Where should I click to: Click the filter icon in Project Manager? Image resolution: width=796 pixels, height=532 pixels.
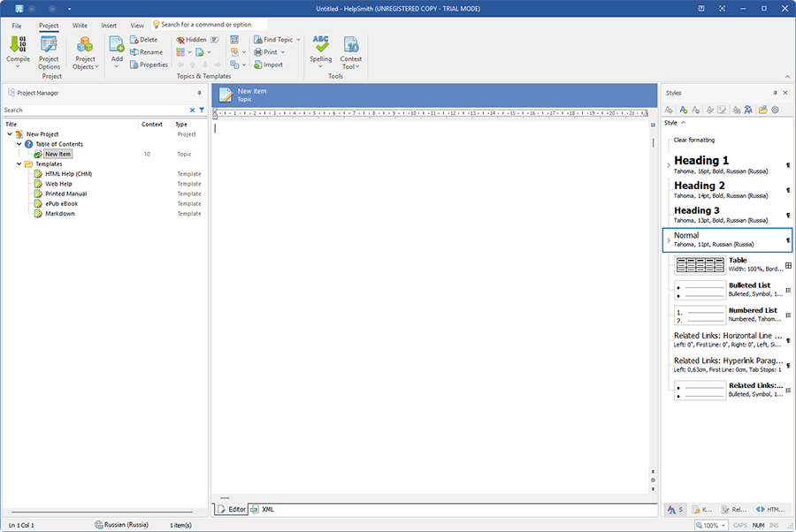click(x=202, y=110)
